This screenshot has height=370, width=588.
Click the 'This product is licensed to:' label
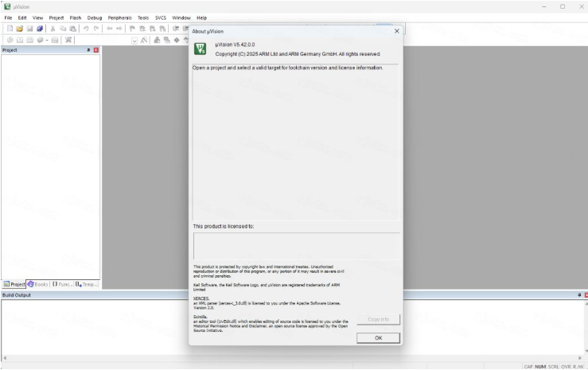[223, 227]
